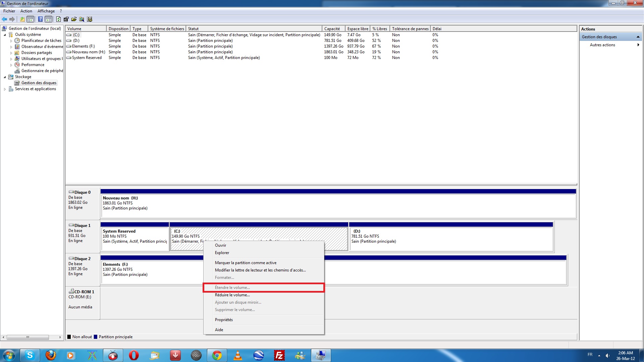Collapse the Gestion des disques actions section
This screenshot has height=362, width=644.
[x=638, y=37]
